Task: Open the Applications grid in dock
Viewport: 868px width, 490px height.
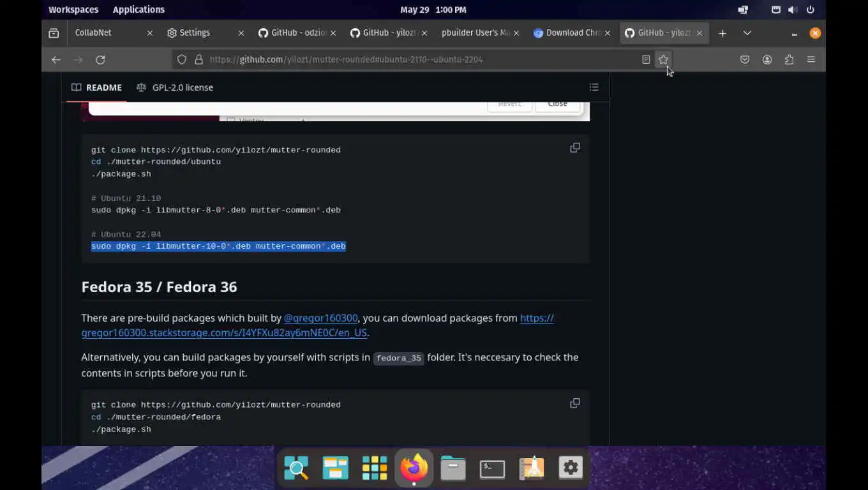Action: pyautogui.click(x=375, y=468)
